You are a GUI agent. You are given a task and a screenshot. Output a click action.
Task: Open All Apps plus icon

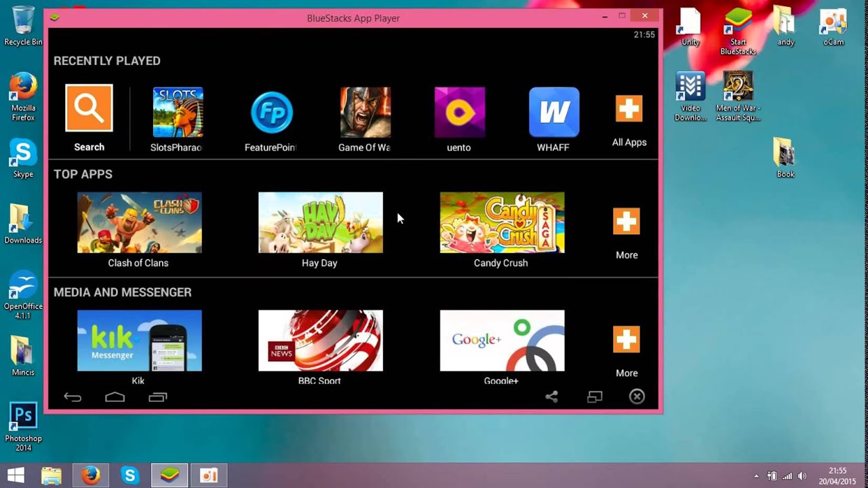point(629,108)
